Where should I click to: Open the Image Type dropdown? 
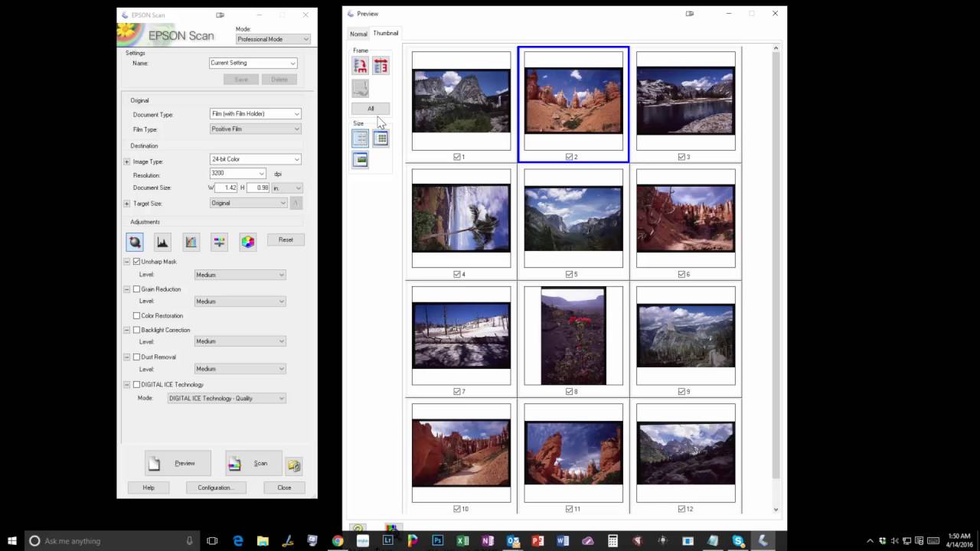tap(255, 159)
